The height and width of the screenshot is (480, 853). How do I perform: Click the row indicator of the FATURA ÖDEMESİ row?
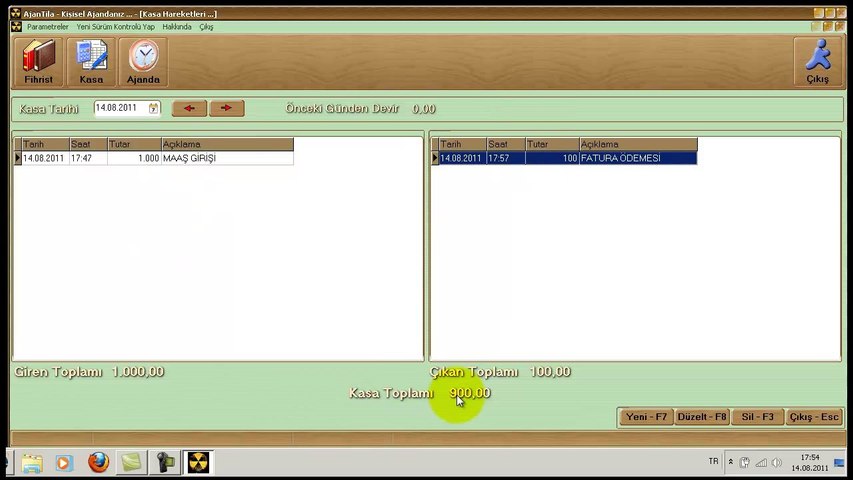click(x=435, y=158)
